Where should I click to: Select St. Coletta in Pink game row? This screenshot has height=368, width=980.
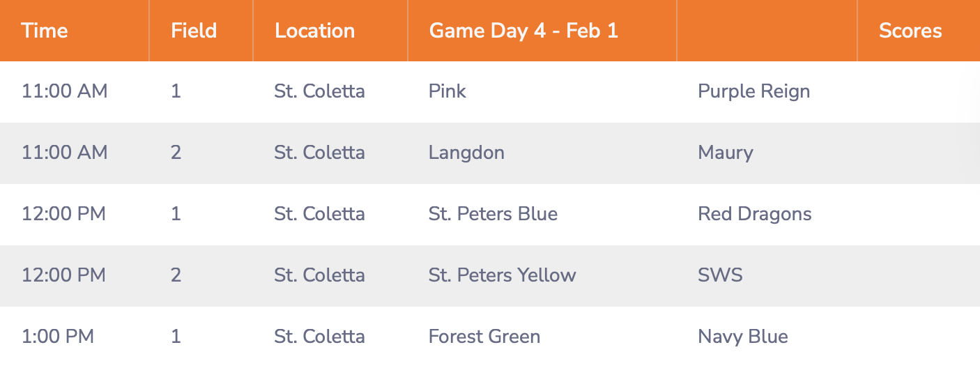coord(319,91)
